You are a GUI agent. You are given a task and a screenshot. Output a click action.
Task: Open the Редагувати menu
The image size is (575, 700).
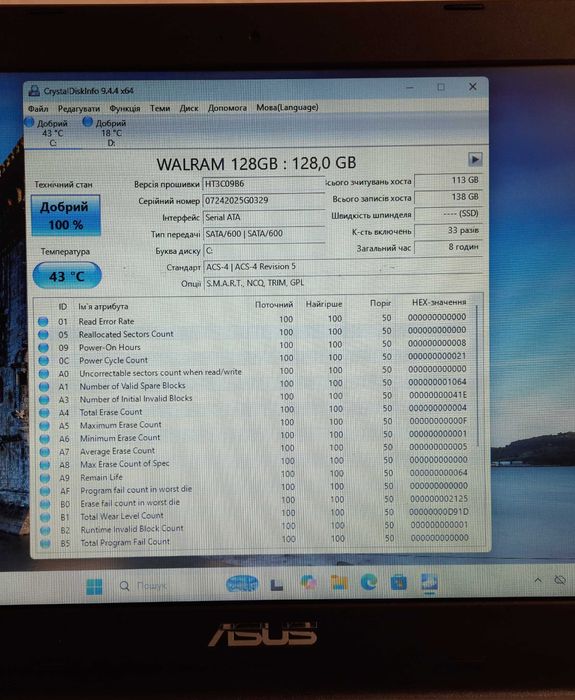[79, 108]
